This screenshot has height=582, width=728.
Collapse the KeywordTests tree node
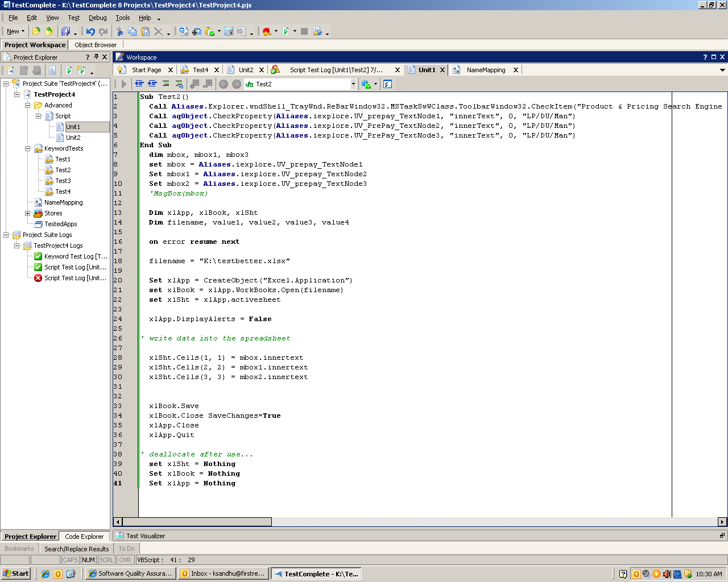pyautogui.click(x=27, y=149)
